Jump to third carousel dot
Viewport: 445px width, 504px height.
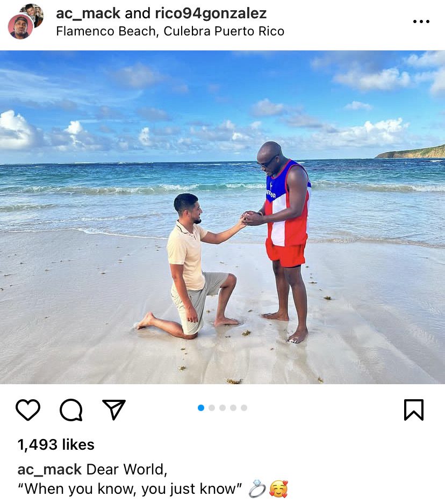(223, 408)
